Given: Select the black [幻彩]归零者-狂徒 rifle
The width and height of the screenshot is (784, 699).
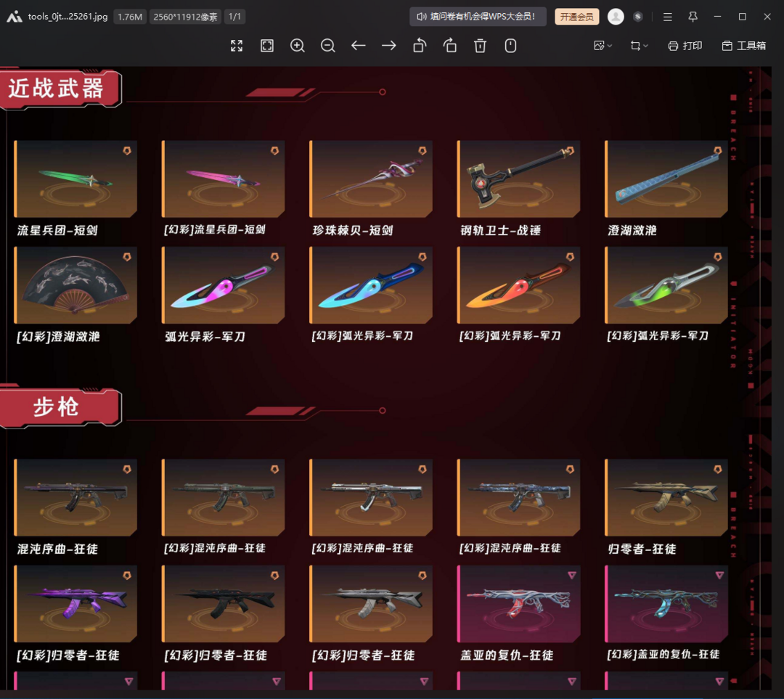Looking at the screenshot, I should click(224, 604).
